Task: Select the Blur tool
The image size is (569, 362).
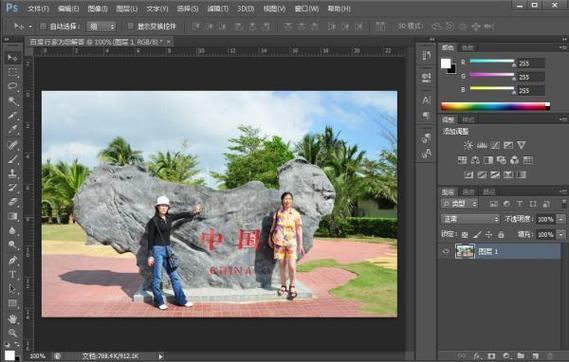Action: [13, 230]
